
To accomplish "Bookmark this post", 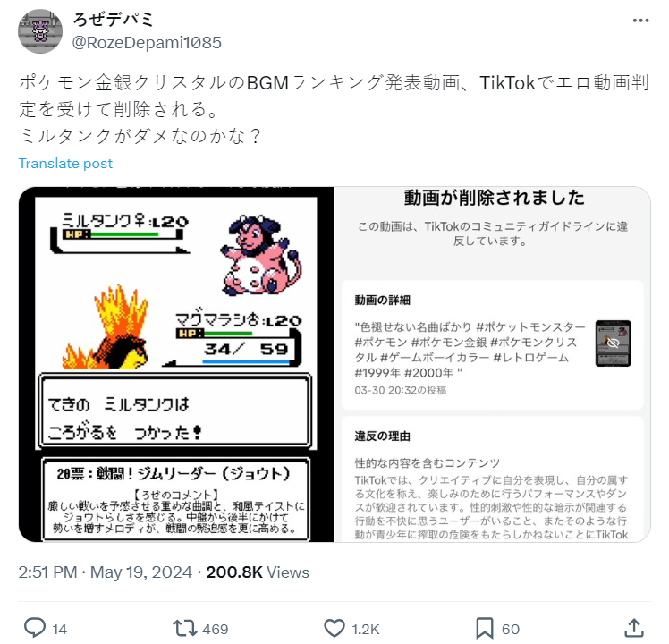I will 484,629.
